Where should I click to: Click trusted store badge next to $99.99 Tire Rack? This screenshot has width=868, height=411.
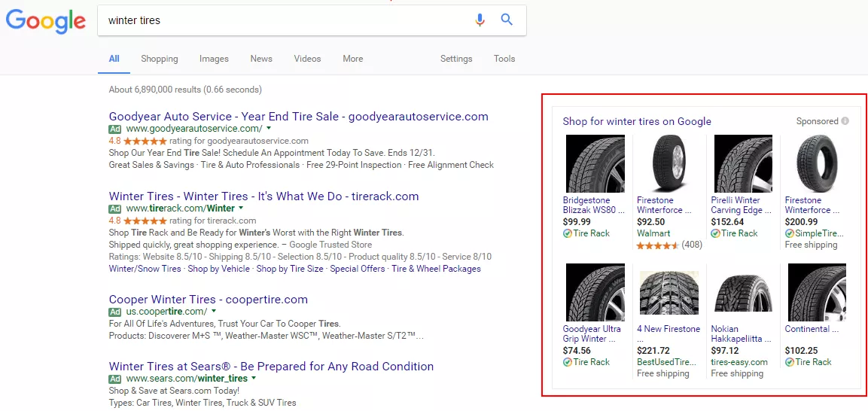pos(568,233)
